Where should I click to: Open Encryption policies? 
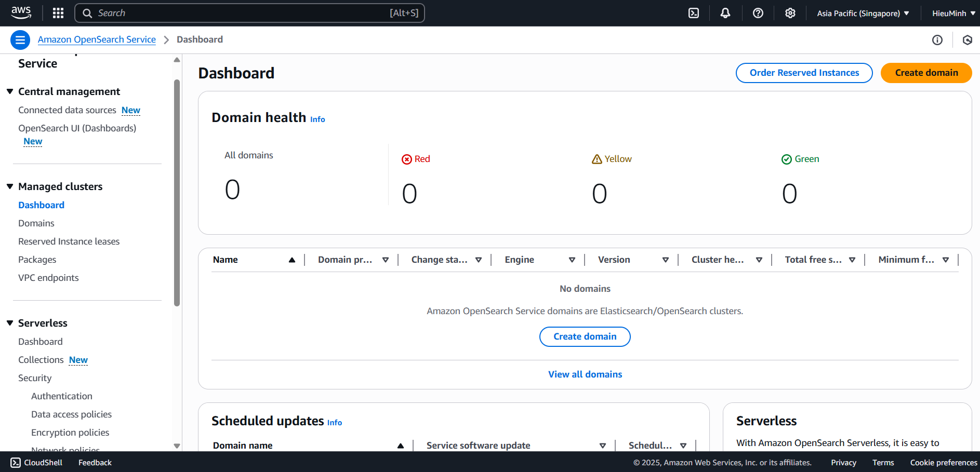tap(70, 433)
